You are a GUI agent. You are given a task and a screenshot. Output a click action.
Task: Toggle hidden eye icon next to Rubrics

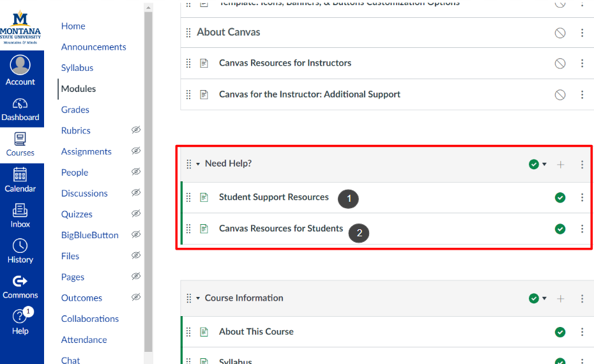136,130
